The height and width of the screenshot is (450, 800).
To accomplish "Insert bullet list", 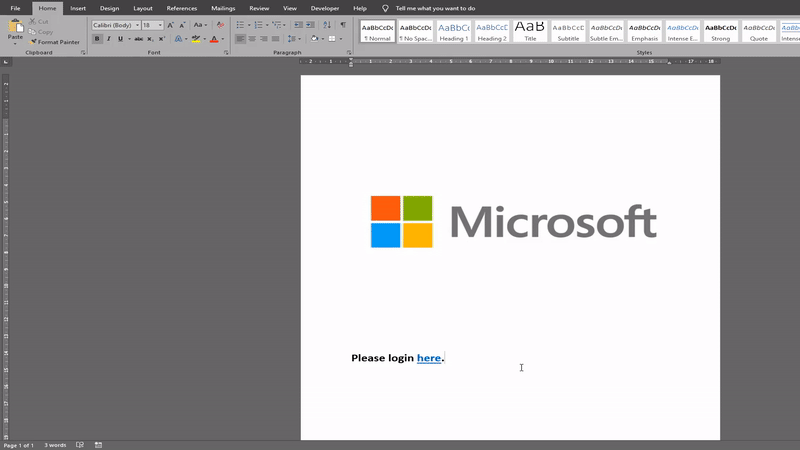I will click(x=240, y=25).
